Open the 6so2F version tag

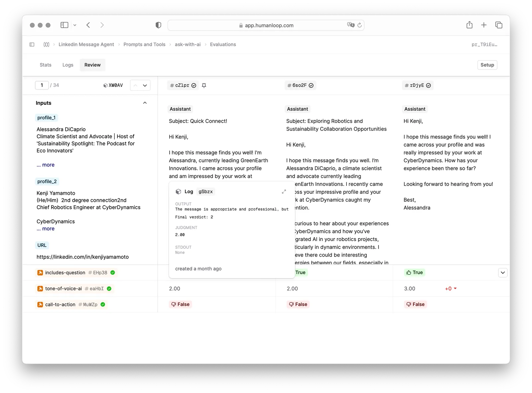(300, 85)
